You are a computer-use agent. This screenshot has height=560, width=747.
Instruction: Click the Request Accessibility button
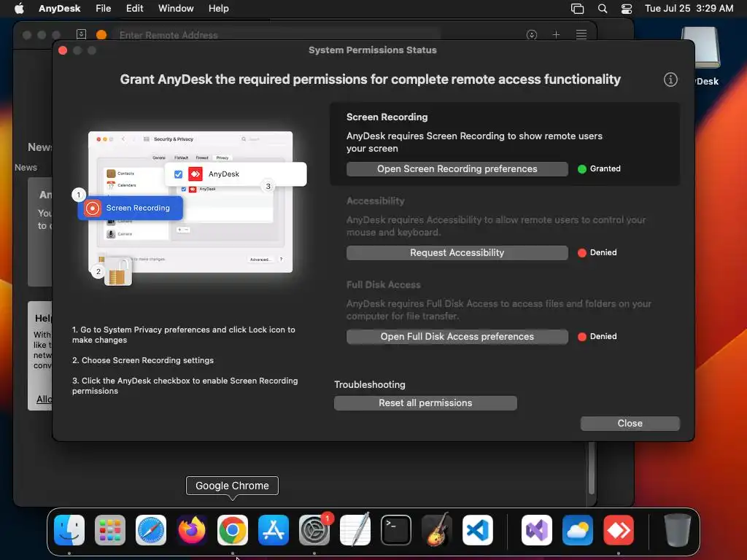(457, 253)
